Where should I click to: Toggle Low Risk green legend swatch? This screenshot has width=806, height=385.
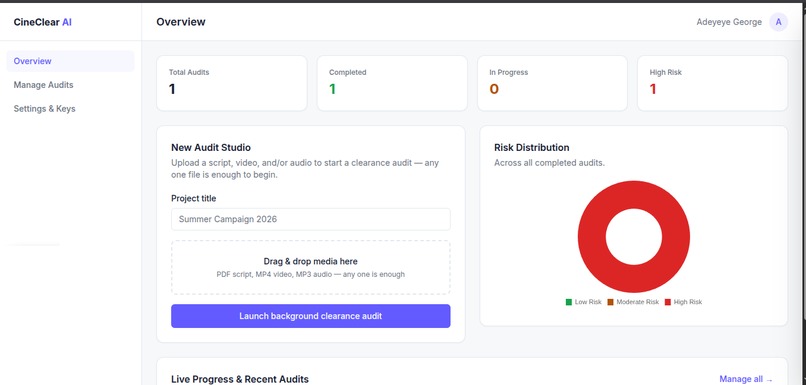click(x=569, y=302)
